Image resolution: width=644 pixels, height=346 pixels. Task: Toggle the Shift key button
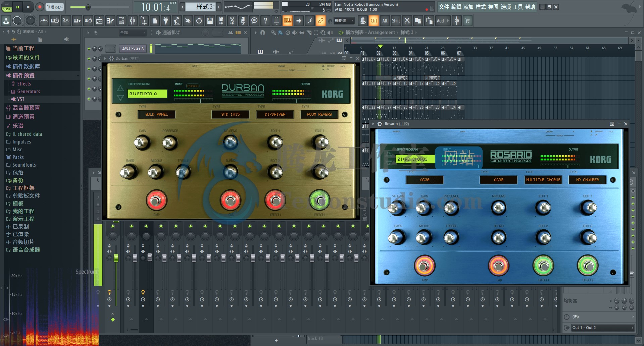pos(396,21)
